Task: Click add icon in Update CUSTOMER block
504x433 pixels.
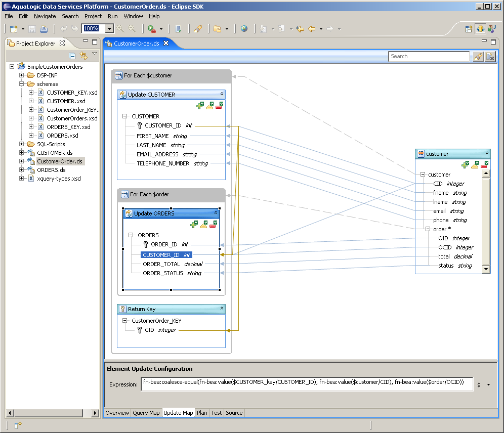Action: pyautogui.click(x=200, y=105)
